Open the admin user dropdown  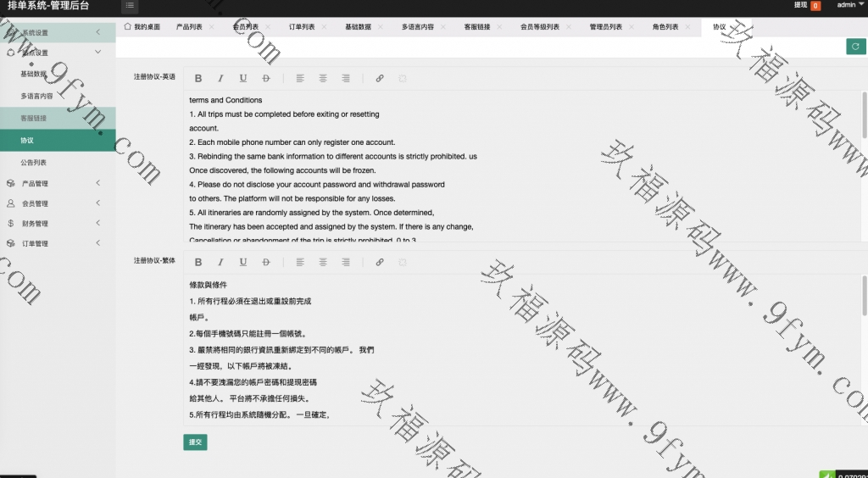849,5
